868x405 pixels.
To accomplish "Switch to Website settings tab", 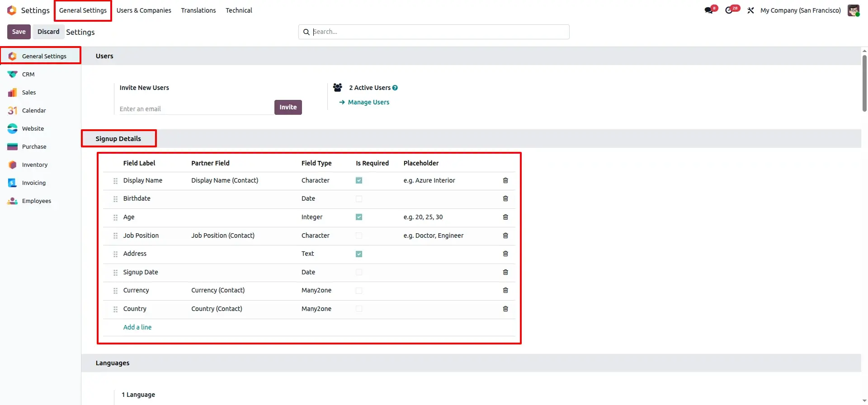I will (41, 128).
